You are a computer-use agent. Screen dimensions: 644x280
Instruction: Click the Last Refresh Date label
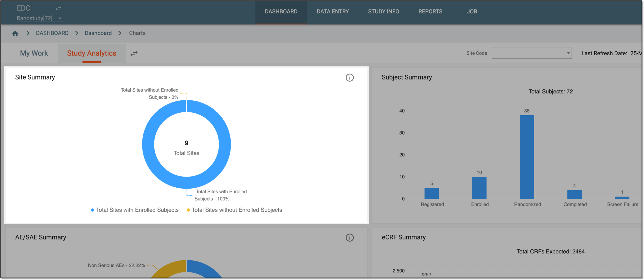pos(604,53)
